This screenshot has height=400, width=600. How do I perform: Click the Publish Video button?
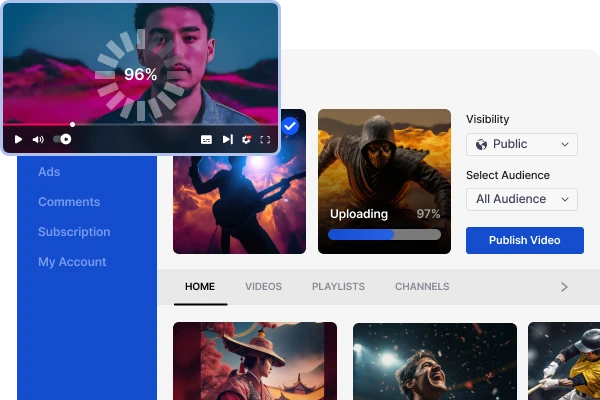[x=525, y=240]
